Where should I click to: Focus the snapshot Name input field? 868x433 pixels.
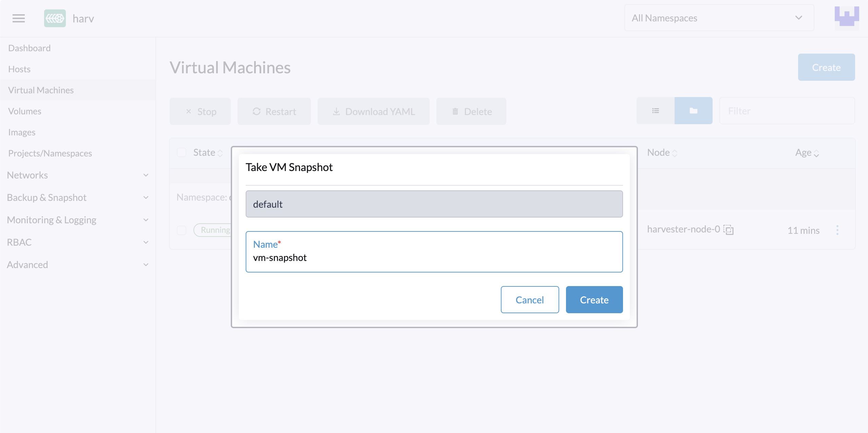pyautogui.click(x=434, y=258)
